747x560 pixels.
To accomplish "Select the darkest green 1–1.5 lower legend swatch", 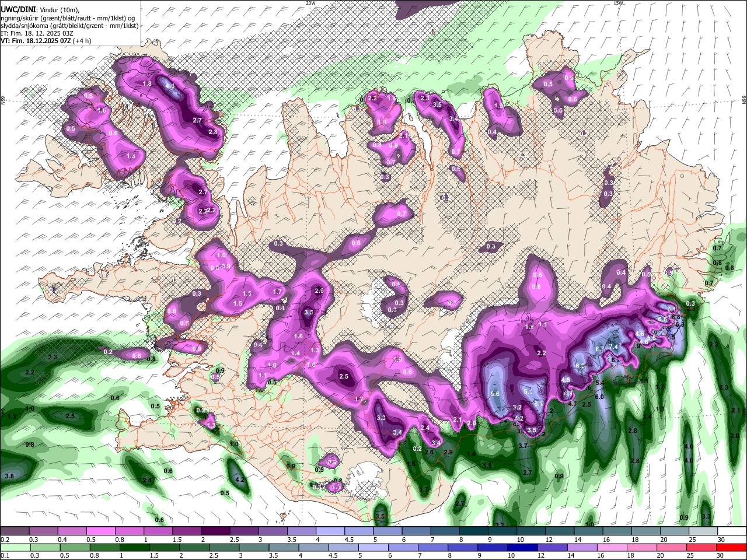I will 135,547.
